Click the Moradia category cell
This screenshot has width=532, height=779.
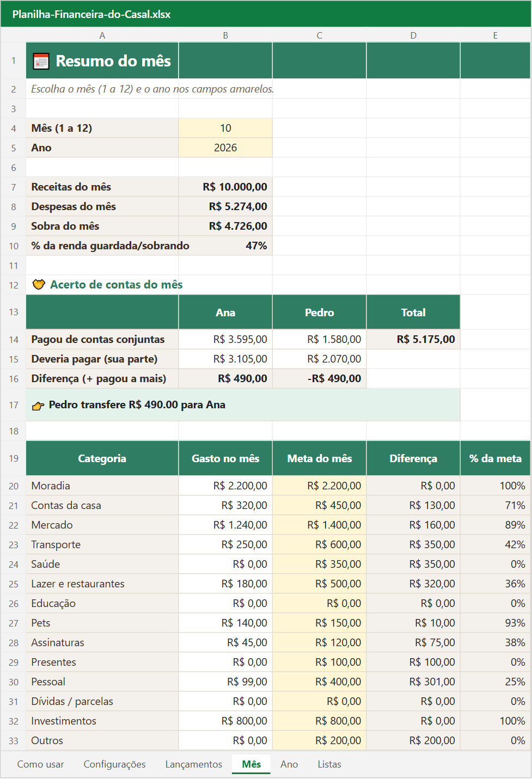[x=102, y=486]
